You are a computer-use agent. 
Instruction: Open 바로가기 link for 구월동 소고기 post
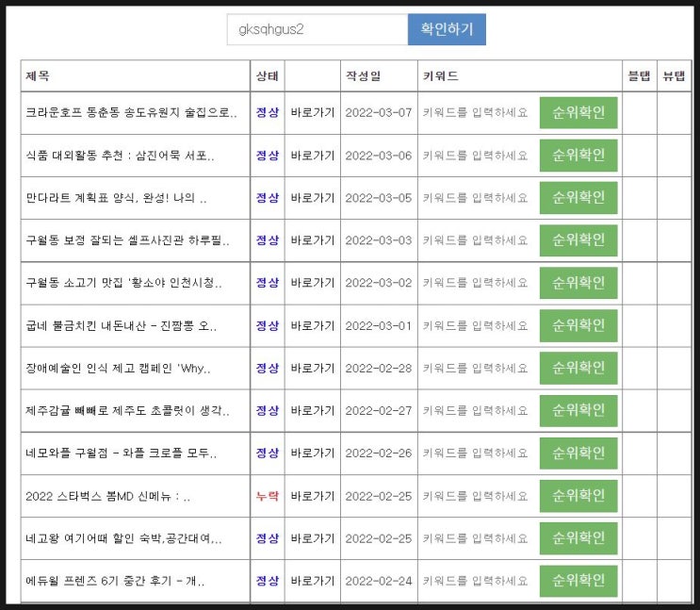313,283
